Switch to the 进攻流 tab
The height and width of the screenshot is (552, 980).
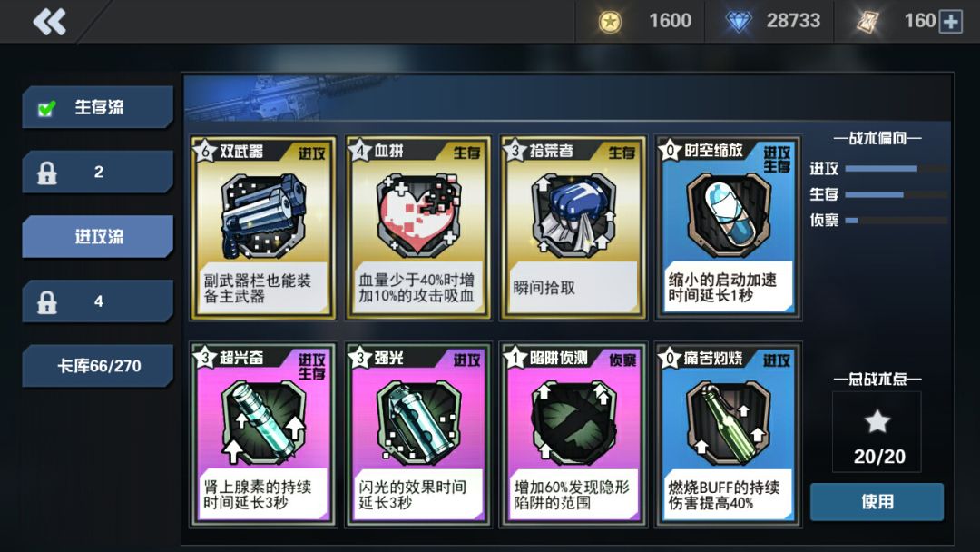pos(97,236)
